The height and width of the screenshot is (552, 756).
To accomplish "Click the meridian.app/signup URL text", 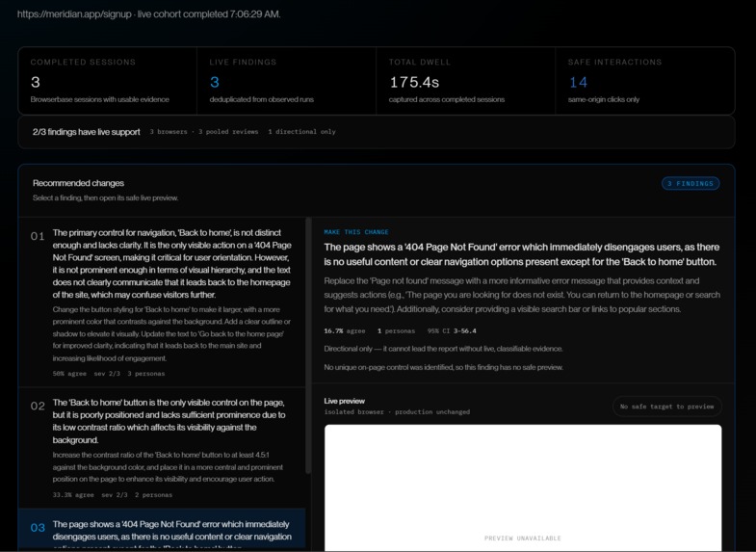I will [74, 14].
